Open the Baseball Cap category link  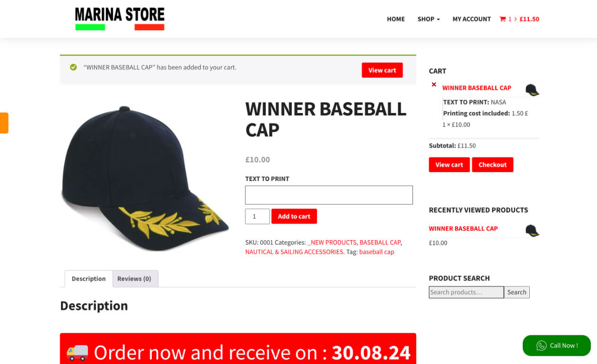click(380, 243)
